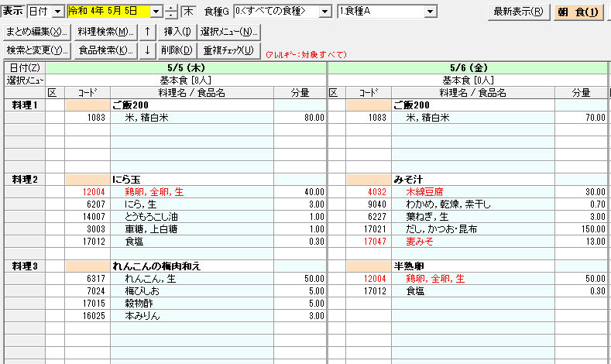Click food わかめ, 乾燥, 素干し
The width and height of the screenshot is (611, 364).
click(x=448, y=204)
